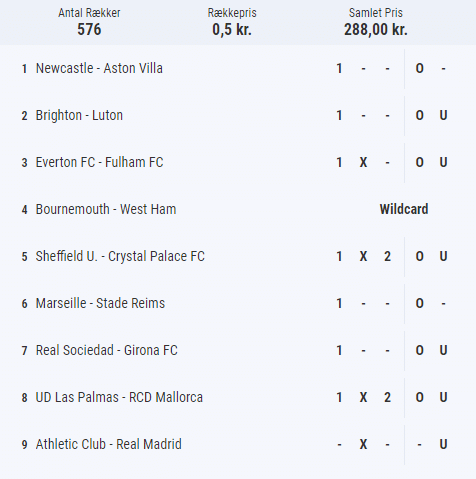Select draw X for Everton FC - Fulham FC

(x=363, y=163)
